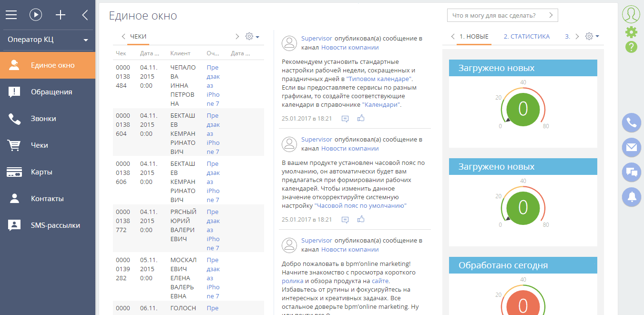Open the SMS-рассылки section
644x315 pixels.
(48, 225)
